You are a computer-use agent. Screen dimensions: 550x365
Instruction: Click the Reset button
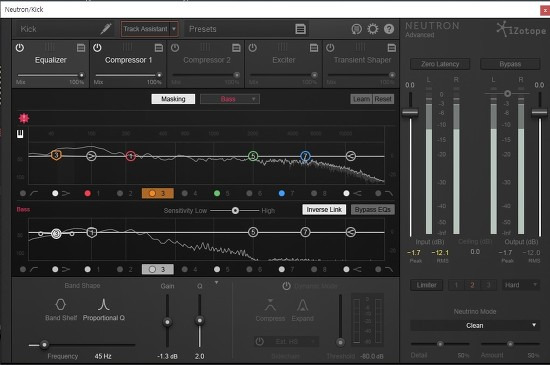click(383, 99)
